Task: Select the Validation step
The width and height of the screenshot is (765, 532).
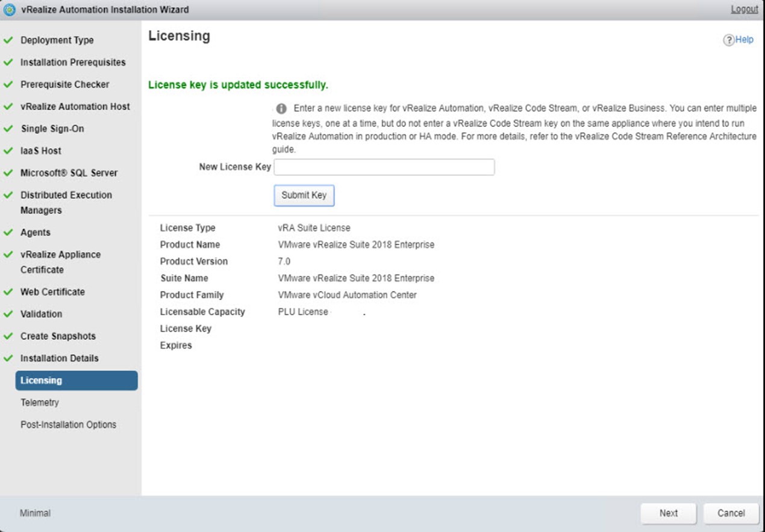Action: 41,314
